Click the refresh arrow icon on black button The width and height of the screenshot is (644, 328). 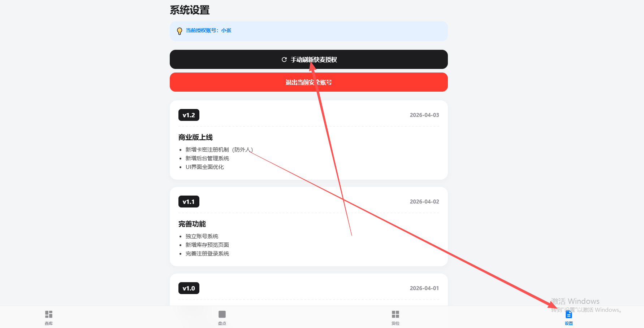284,60
